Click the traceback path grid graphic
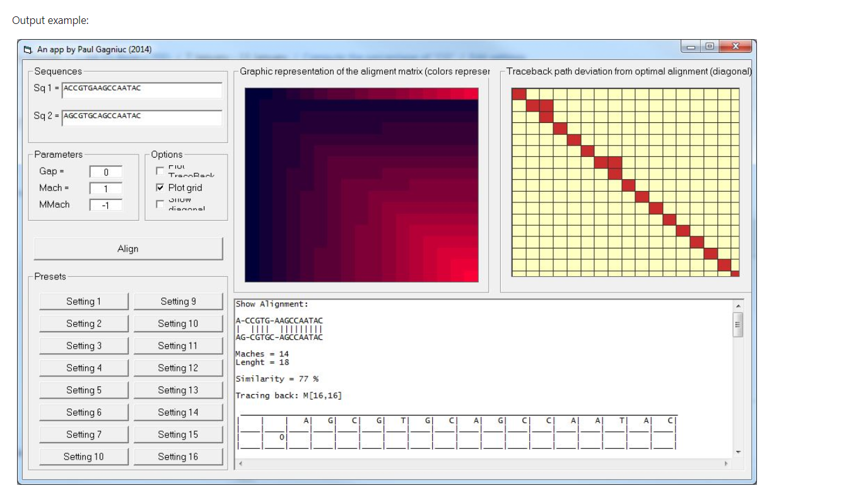Screen dimensions: 868x500 [x=625, y=182]
